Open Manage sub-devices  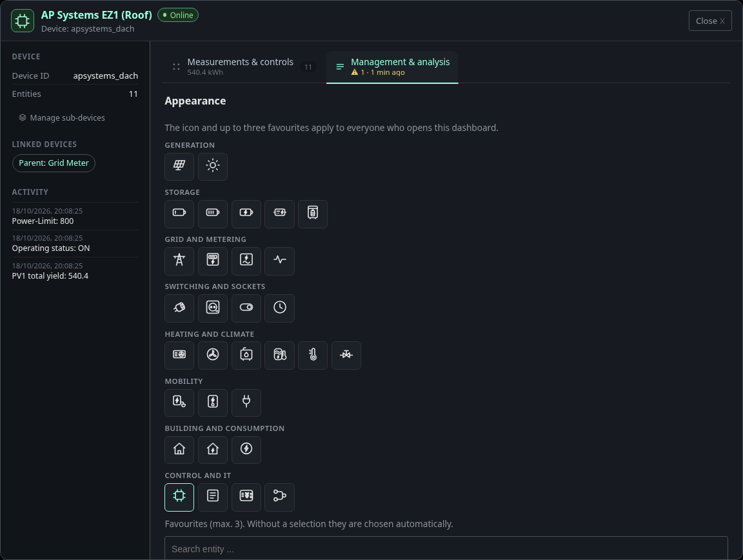point(62,117)
